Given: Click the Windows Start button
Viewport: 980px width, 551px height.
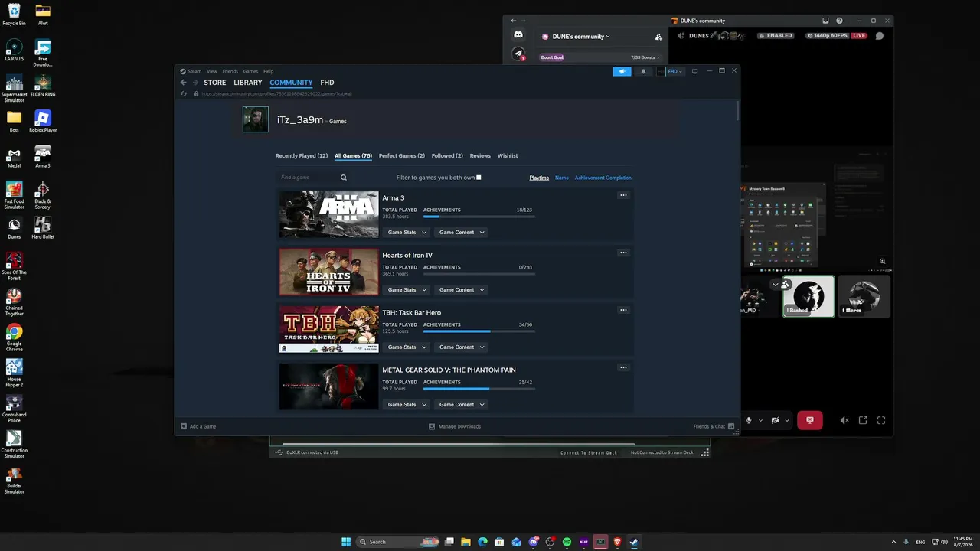Looking at the screenshot, I should coord(346,542).
